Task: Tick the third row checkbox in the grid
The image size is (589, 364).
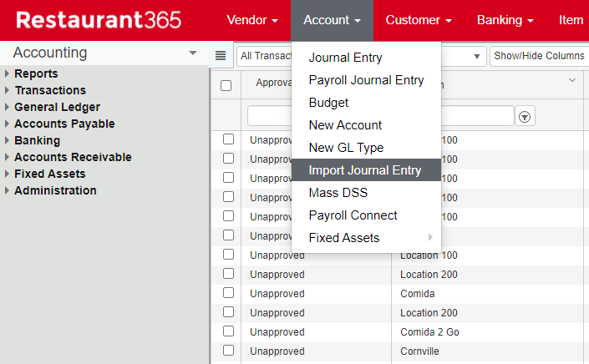Action: click(x=228, y=178)
